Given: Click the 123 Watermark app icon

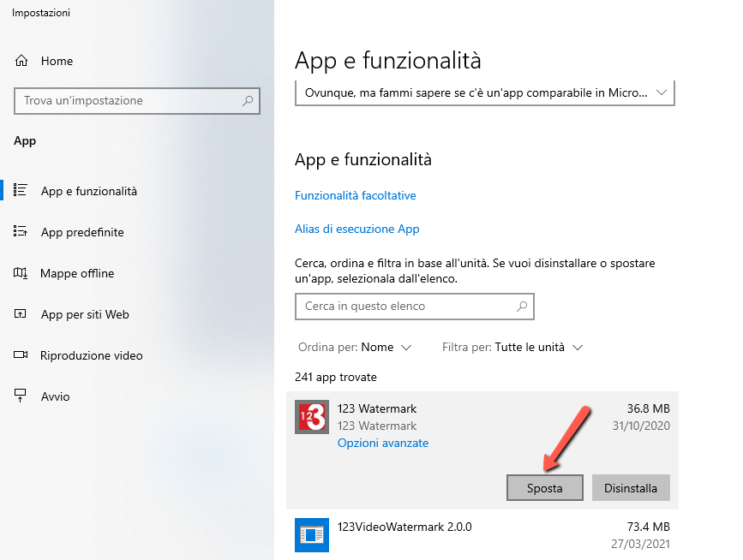Looking at the screenshot, I should point(312,417).
